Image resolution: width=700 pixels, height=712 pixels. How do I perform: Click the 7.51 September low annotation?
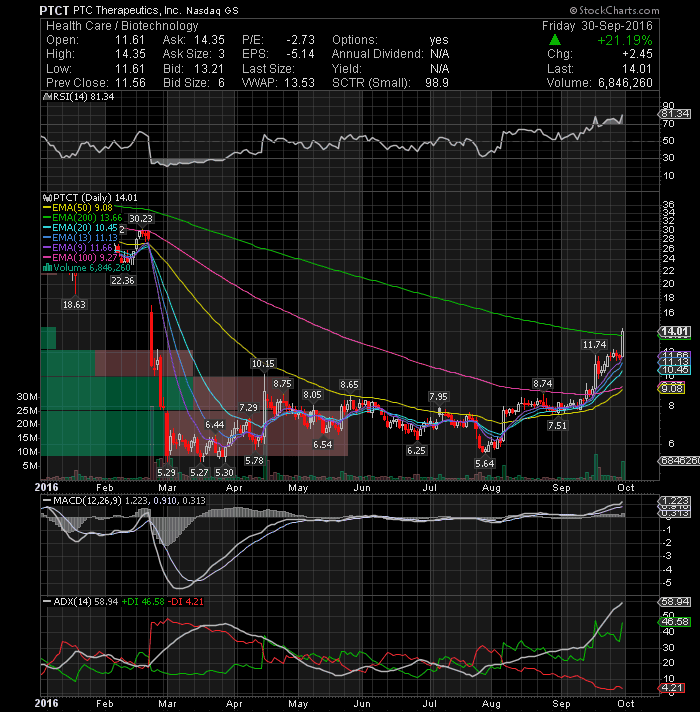(557, 425)
